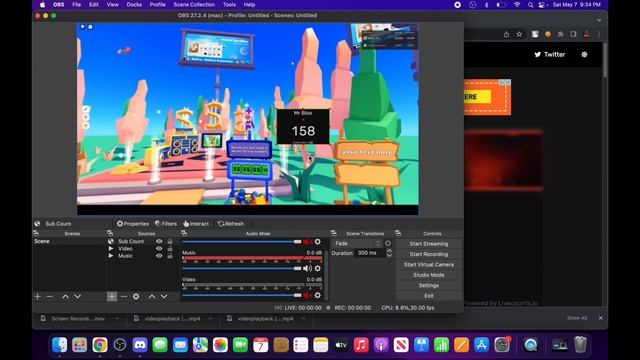
Task: Open the Chrome three-dot menu
Action: coord(599,34)
